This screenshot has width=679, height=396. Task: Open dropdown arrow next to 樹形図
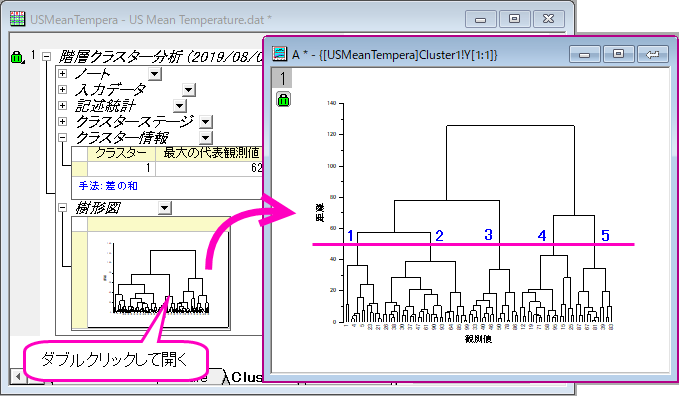164,208
